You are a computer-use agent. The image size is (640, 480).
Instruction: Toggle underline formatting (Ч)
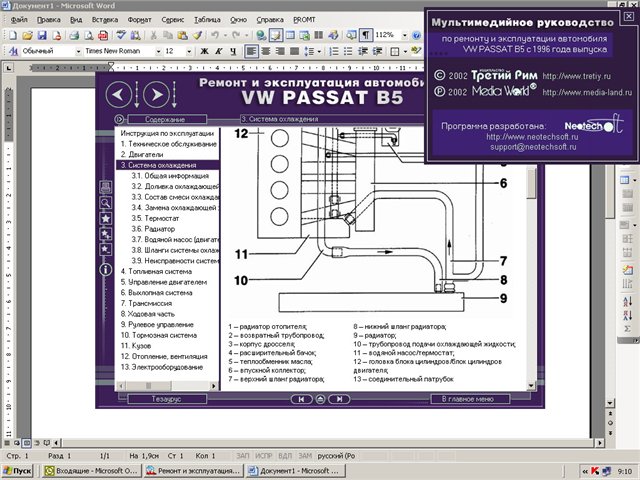point(233,51)
